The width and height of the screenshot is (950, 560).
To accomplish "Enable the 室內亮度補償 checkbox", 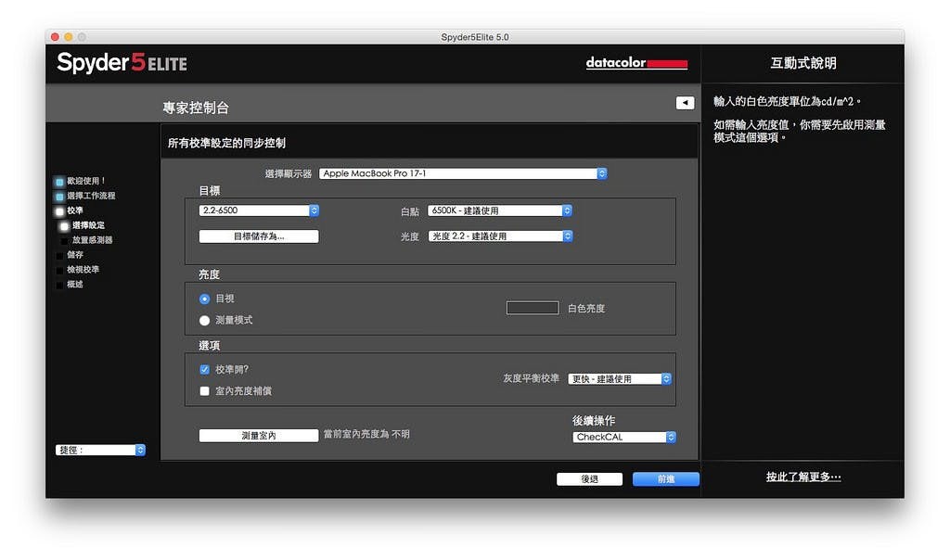I will [205, 391].
